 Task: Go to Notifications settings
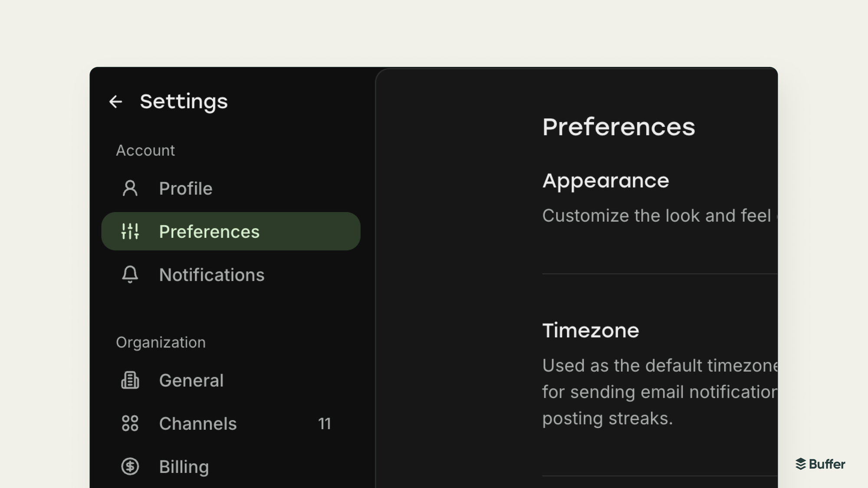(x=212, y=275)
